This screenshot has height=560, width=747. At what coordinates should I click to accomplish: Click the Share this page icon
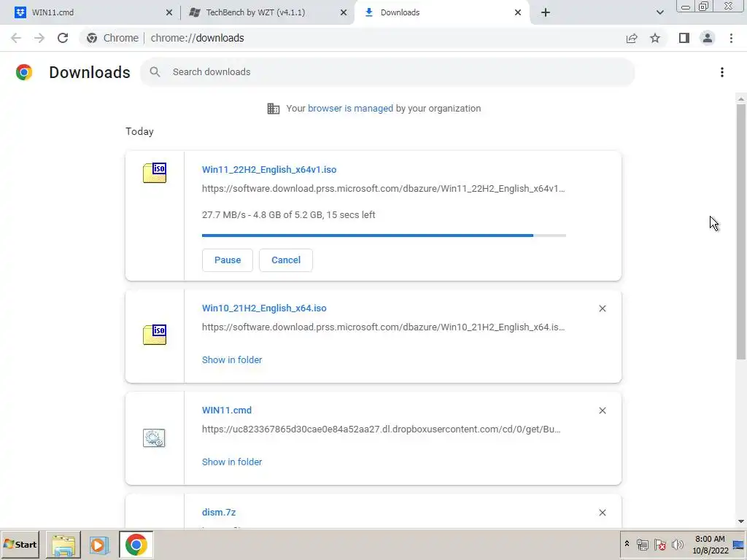[632, 38]
